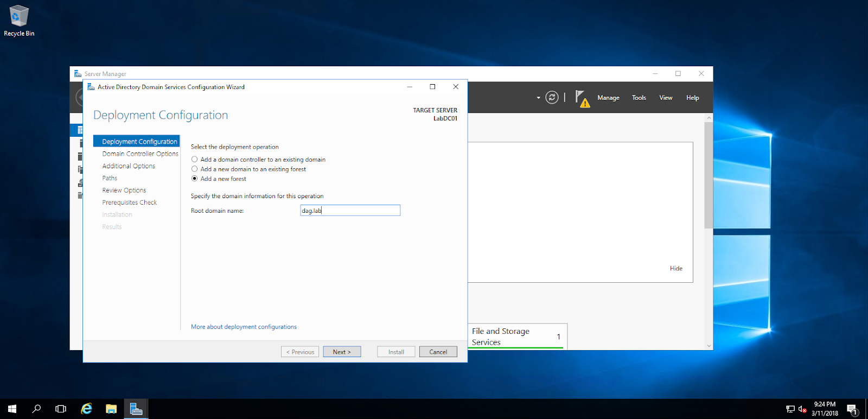Click the Install button
This screenshot has height=419, width=868.
click(396, 352)
